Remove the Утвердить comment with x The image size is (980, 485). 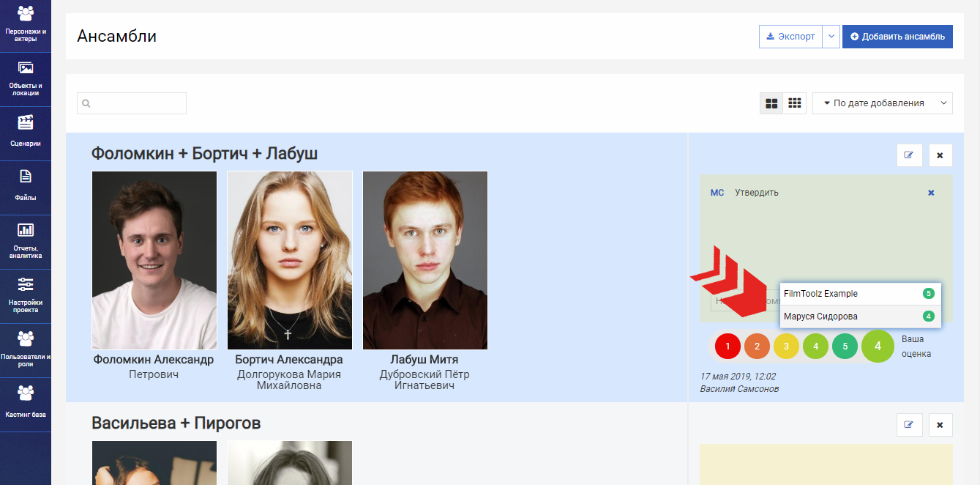point(931,193)
